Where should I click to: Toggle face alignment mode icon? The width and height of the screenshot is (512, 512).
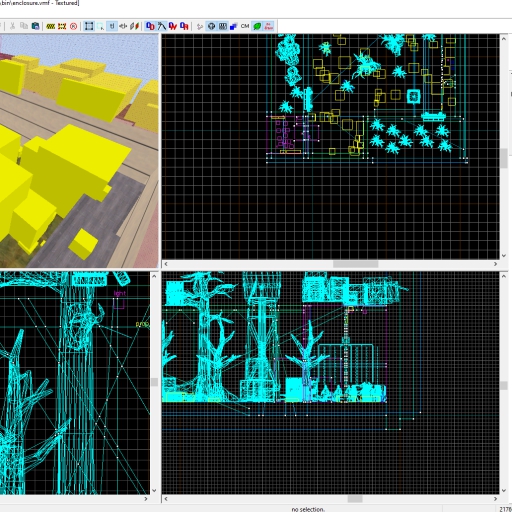[x=134, y=26]
